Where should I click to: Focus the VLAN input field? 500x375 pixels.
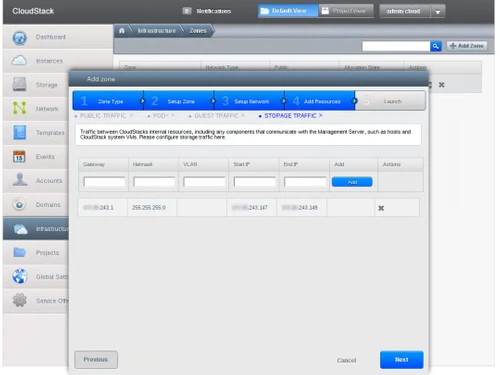tap(204, 182)
